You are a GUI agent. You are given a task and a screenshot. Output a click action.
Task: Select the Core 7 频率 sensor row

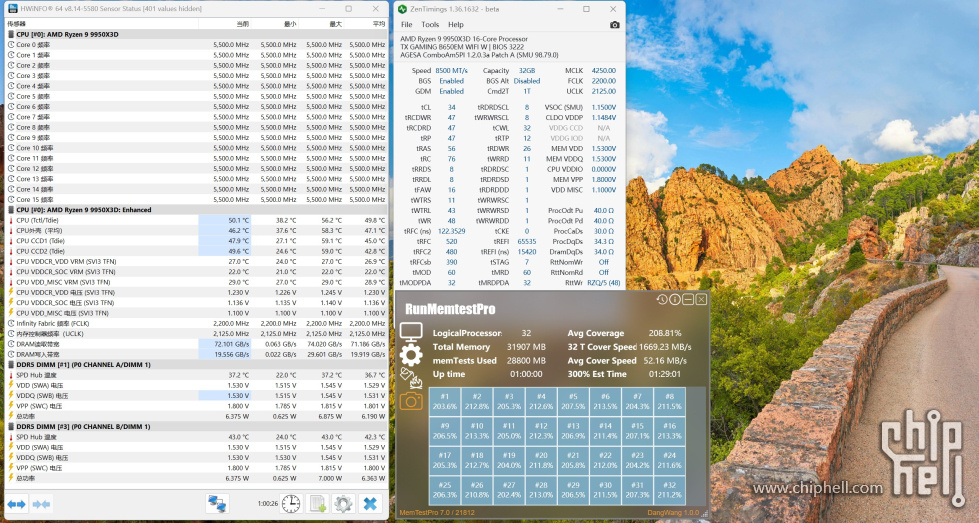pyautogui.click(x=196, y=117)
